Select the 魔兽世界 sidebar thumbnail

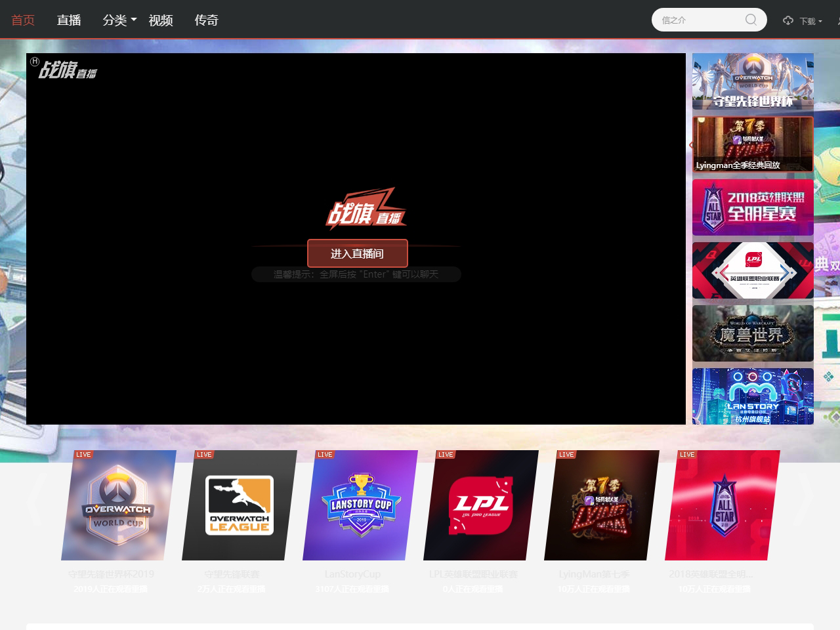click(753, 333)
